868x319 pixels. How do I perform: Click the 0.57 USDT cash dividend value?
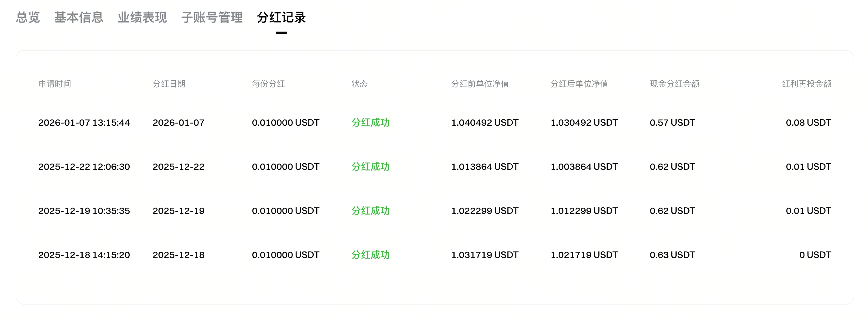(672, 123)
